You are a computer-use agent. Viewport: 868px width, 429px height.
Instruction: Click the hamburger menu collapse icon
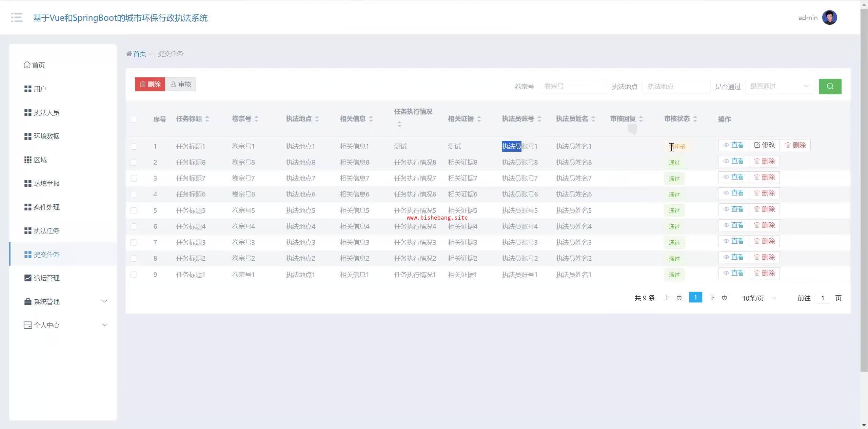pyautogui.click(x=17, y=17)
